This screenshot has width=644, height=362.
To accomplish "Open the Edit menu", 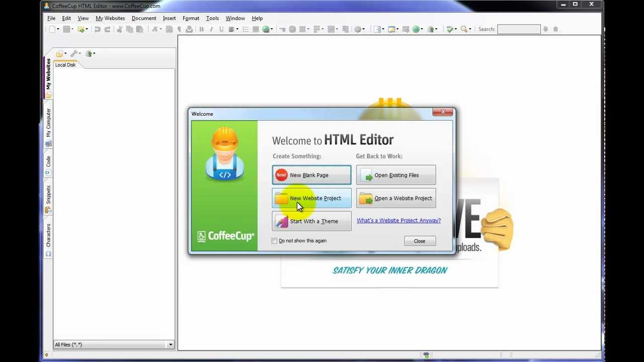I will click(66, 18).
